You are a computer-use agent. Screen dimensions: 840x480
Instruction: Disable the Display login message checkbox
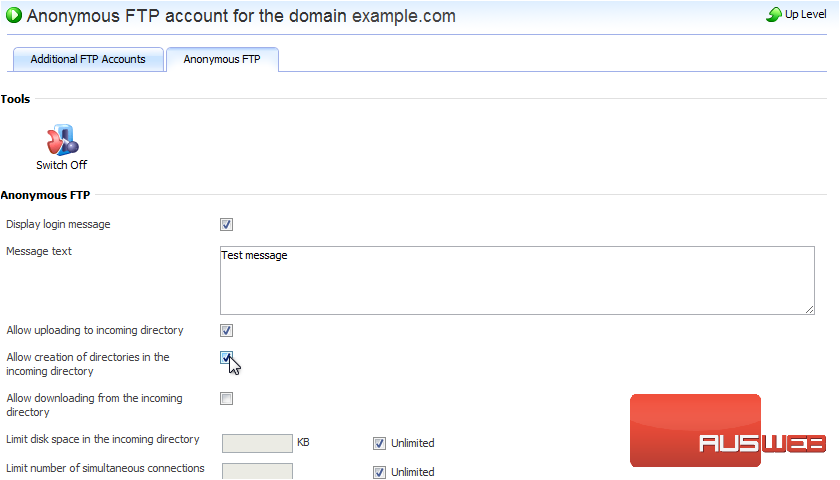(227, 225)
